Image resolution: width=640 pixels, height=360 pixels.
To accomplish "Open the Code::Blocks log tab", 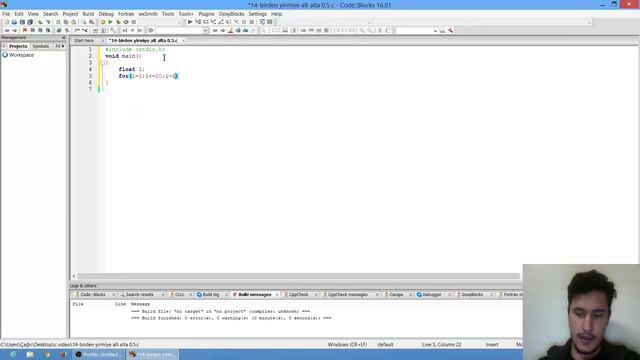I will (x=93, y=294).
